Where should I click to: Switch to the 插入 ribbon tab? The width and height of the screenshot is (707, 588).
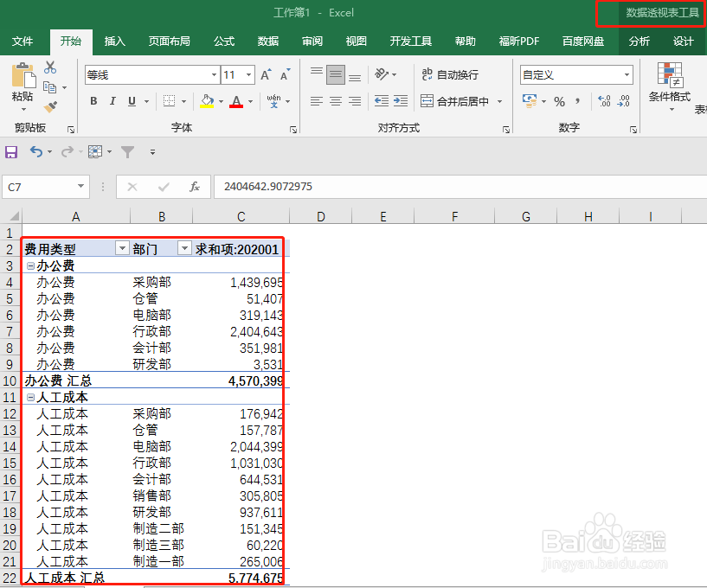[x=115, y=40]
